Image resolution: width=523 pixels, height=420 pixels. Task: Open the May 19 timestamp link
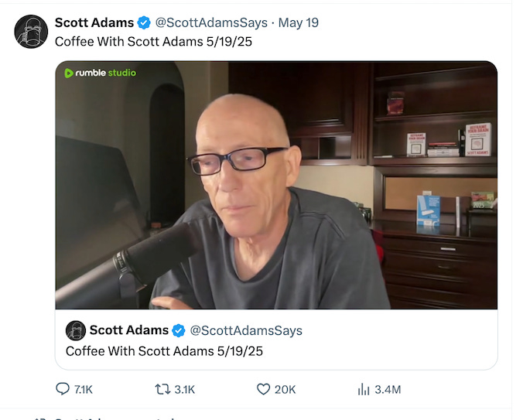pyautogui.click(x=299, y=22)
